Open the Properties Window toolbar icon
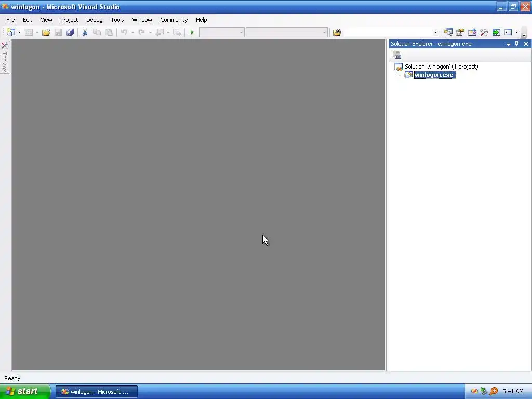Screen dimensions: 532x399 coord(460,33)
